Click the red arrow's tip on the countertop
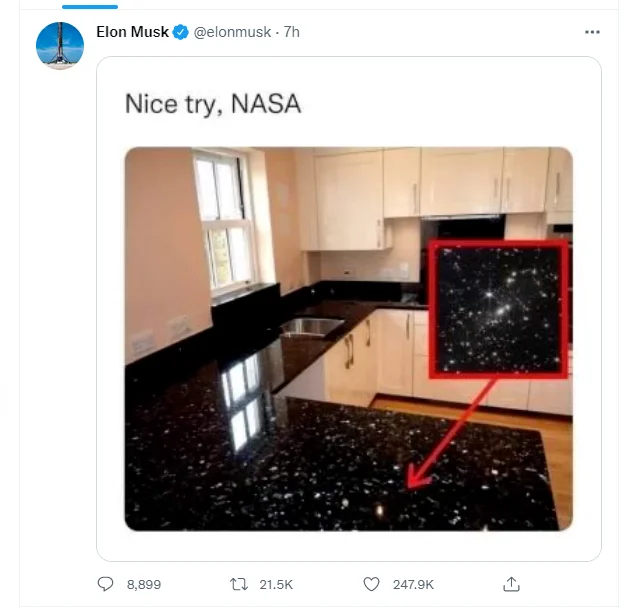Screen dimensions: 635x608 coord(412,486)
